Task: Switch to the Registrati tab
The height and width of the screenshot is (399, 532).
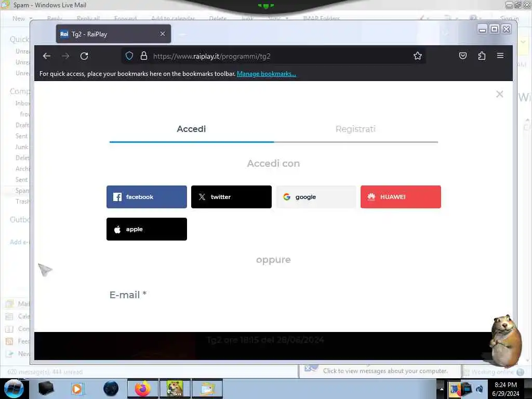Action: (355, 129)
